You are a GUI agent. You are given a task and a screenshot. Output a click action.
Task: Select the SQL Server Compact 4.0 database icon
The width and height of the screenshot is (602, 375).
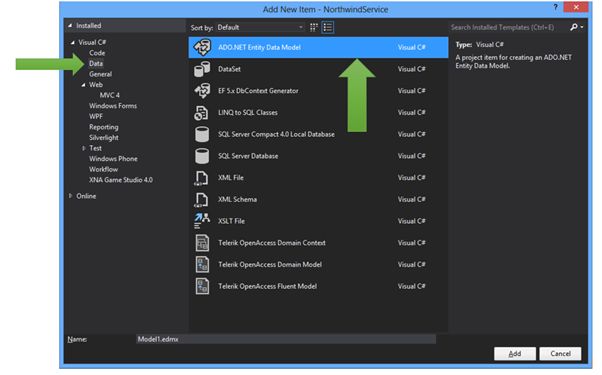point(202,134)
